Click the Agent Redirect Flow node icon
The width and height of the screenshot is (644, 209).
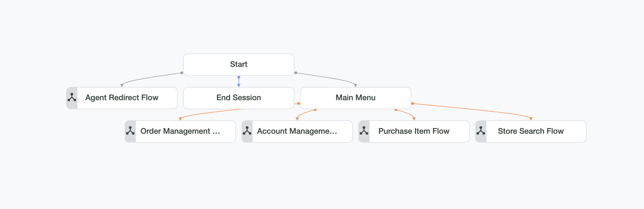click(x=72, y=97)
